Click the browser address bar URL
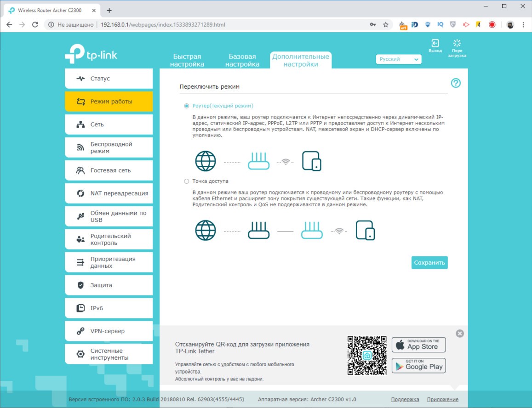This screenshot has height=408, width=532. click(163, 25)
